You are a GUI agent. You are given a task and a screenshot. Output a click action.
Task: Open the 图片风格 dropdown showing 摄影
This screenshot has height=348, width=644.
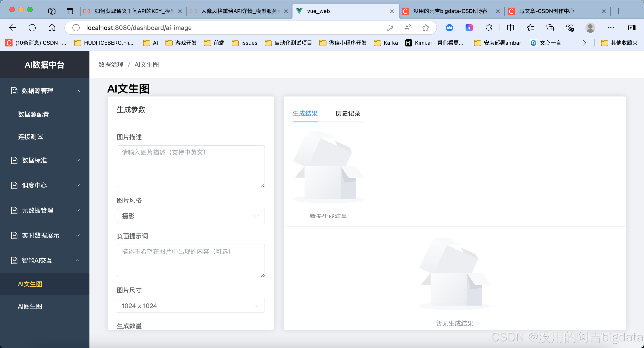pyautogui.click(x=191, y=216)
